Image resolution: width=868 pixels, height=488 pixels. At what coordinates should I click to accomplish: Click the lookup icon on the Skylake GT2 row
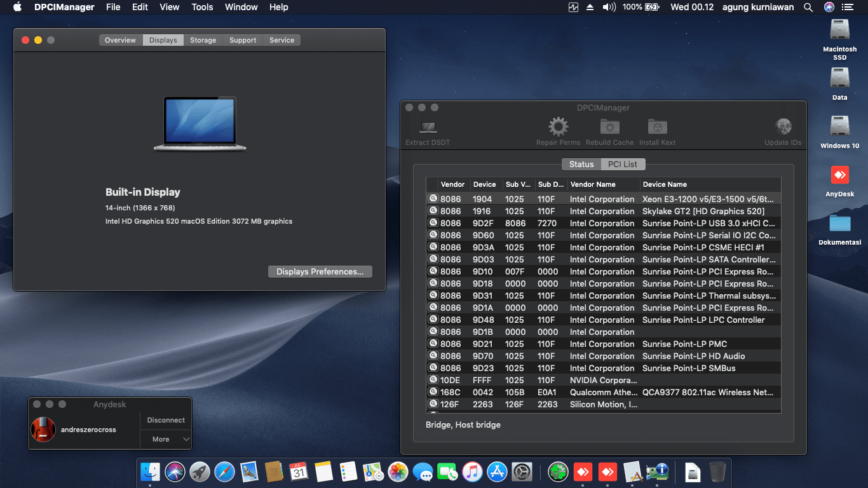[433, 211]
